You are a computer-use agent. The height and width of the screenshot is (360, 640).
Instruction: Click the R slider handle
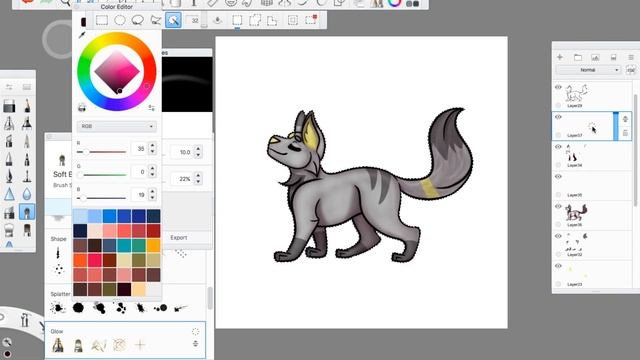86,152
